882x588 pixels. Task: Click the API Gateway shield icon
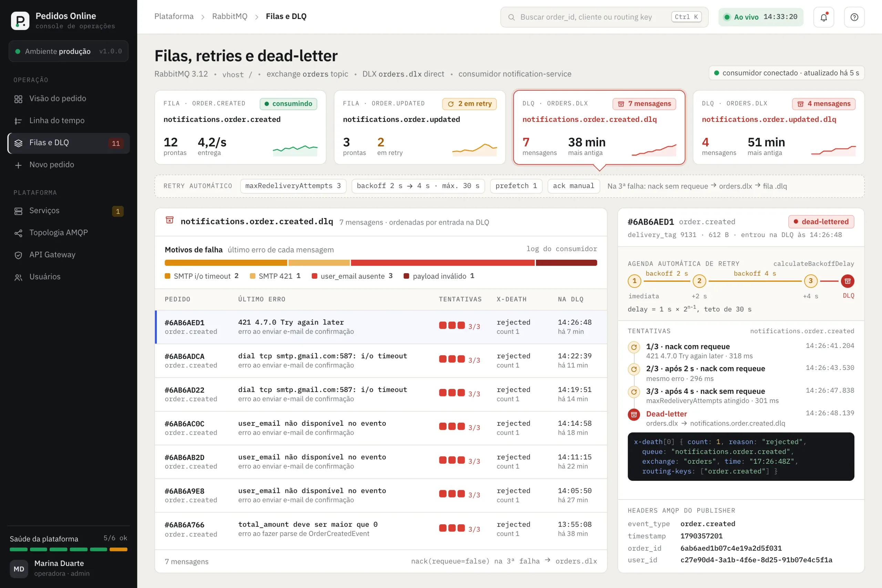tap(18, 255)
